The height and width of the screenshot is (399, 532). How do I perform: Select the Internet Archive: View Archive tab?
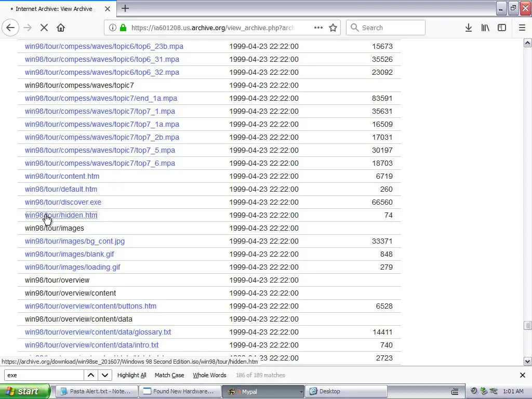(58, 9)
